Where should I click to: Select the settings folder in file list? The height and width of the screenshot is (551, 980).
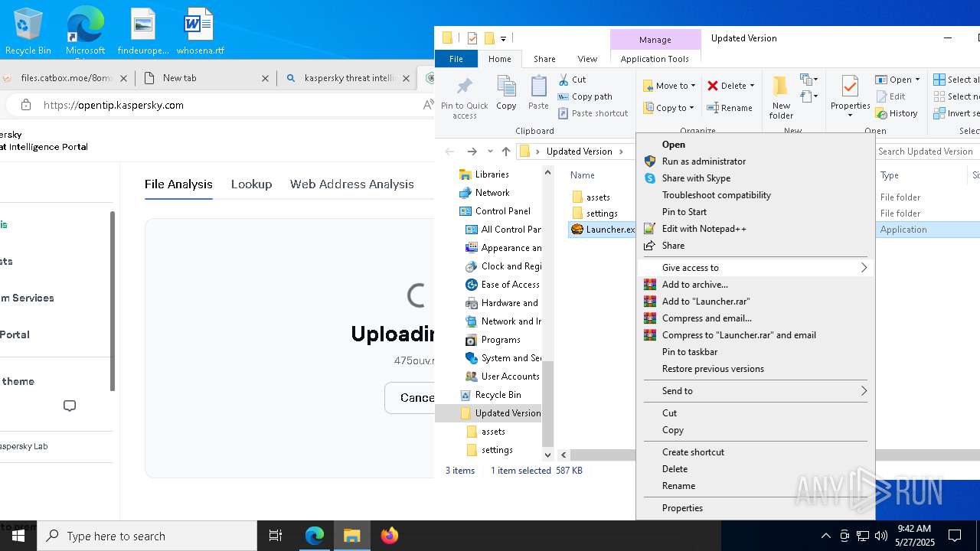[x=601, y=214]
